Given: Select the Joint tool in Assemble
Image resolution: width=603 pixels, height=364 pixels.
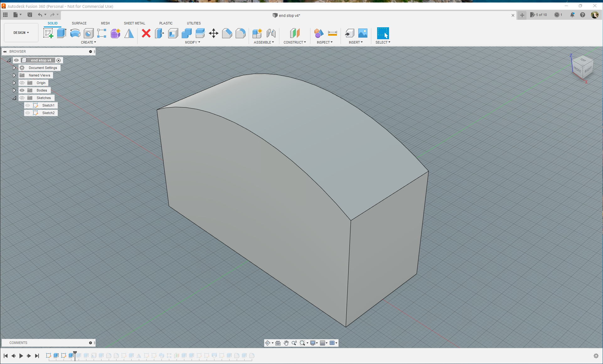Looking at the screenshot, I should tap(272, 33).
